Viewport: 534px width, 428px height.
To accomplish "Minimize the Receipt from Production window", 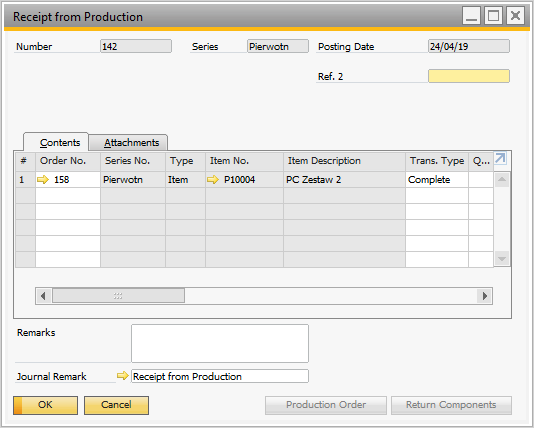I will pos(471,16).
